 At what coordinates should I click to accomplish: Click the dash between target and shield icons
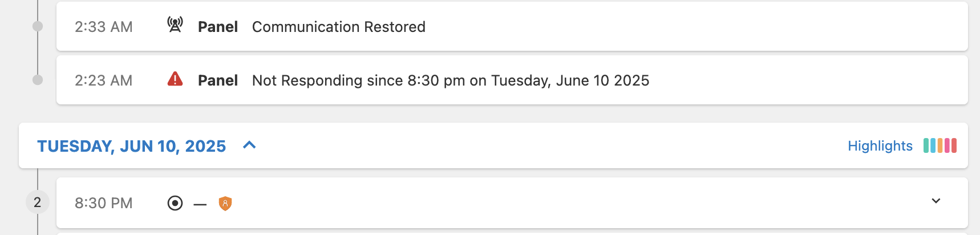(x=200, y=204)
